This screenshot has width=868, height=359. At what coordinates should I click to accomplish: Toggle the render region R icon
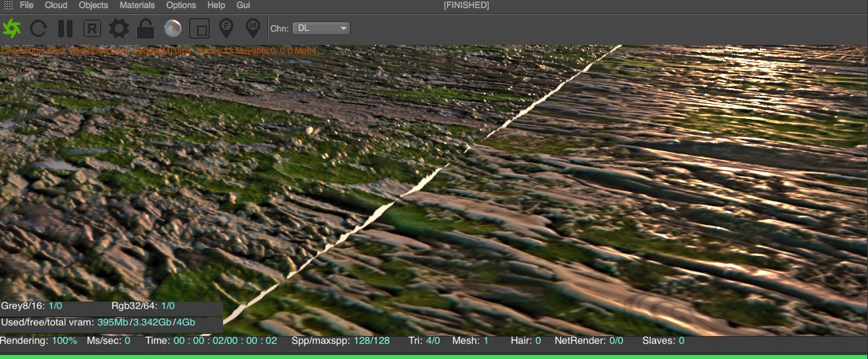click(92, 28)
